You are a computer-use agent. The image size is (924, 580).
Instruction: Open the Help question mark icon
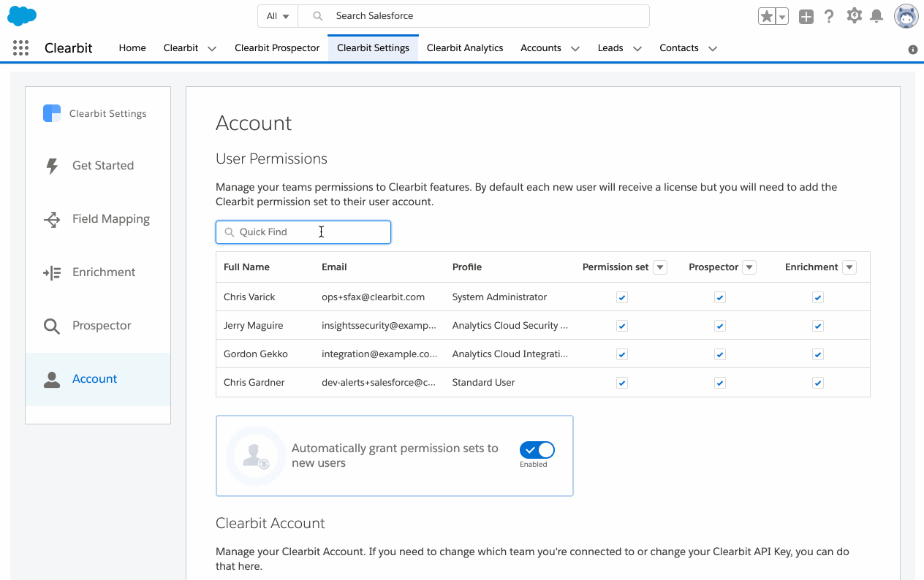coord(829,16)
